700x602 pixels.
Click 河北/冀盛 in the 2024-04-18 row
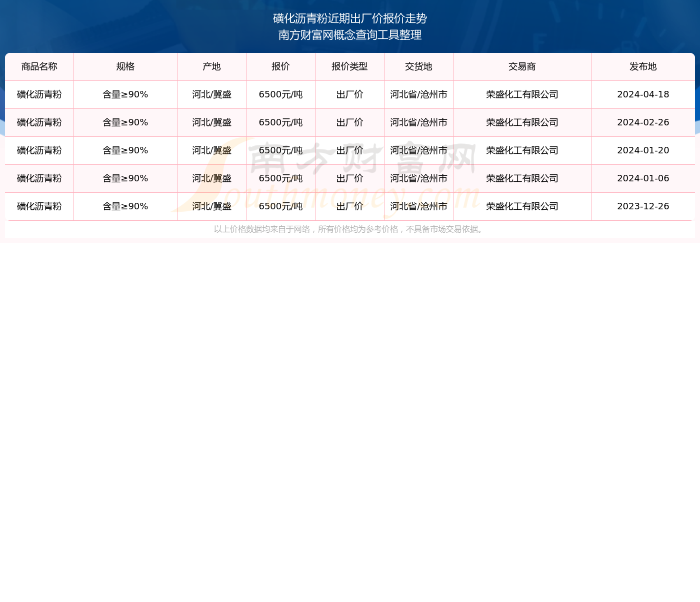[211, 94]
